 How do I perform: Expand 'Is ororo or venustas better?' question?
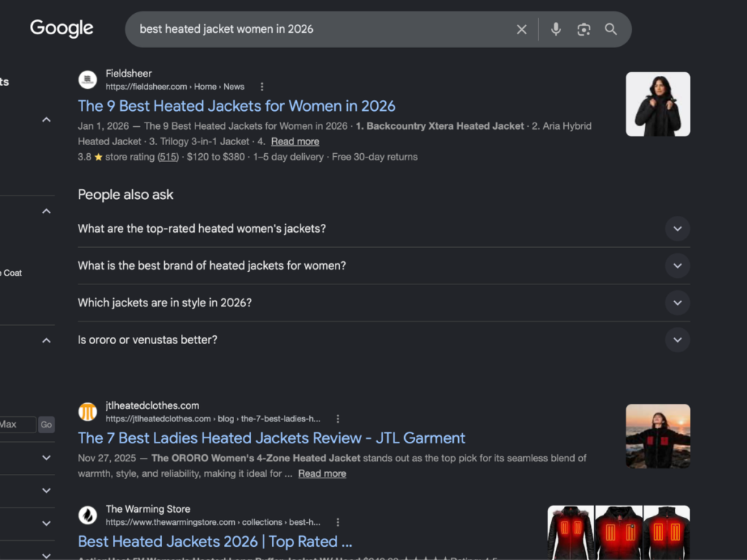(x=384, y=340)
